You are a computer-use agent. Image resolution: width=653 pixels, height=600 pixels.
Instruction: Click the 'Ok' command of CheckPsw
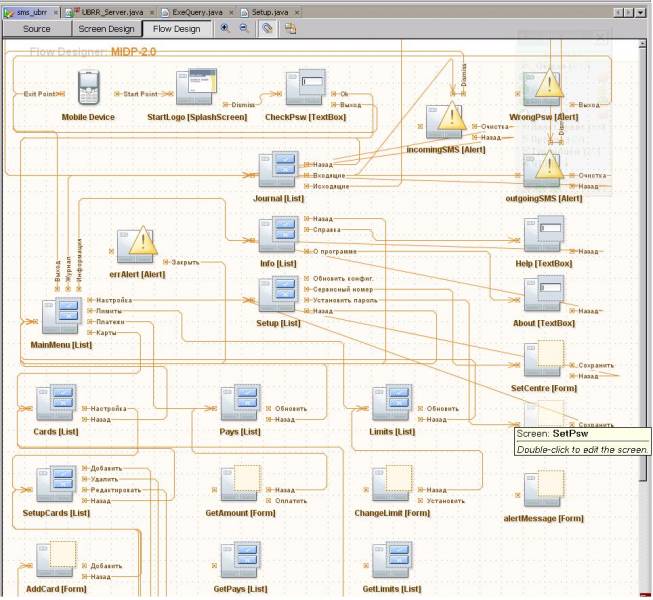344,94
